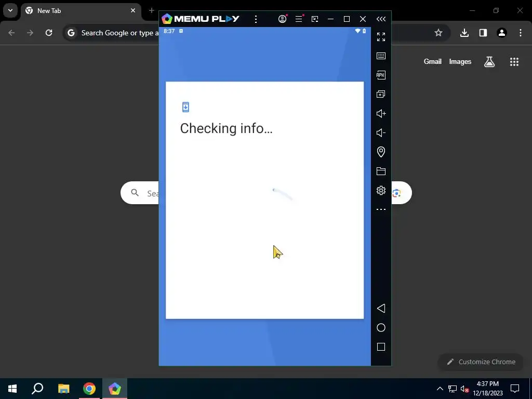Open Google apps grid
The width and height of the screenshot is (532, 399).
[x=514, y=61]
